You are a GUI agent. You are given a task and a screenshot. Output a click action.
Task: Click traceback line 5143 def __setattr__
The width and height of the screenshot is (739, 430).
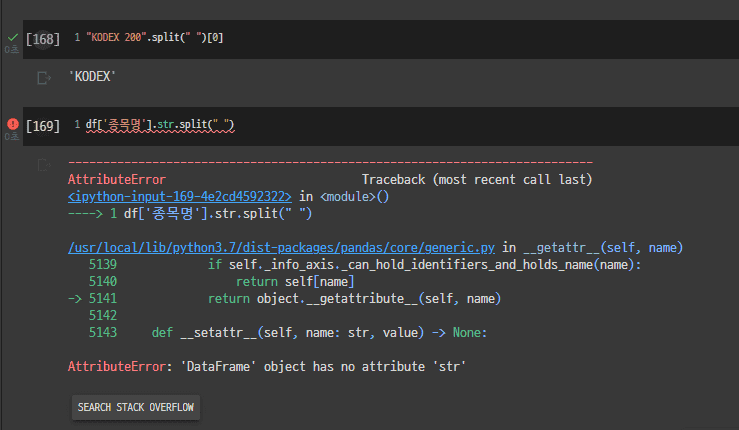click(x=288, y=332)
